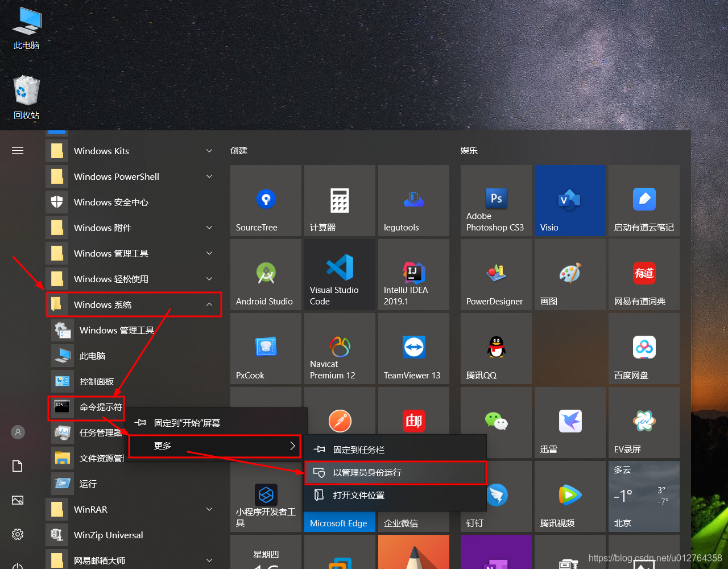Launch Android Studio tile
Screen dimensions: 728x569
266,274
